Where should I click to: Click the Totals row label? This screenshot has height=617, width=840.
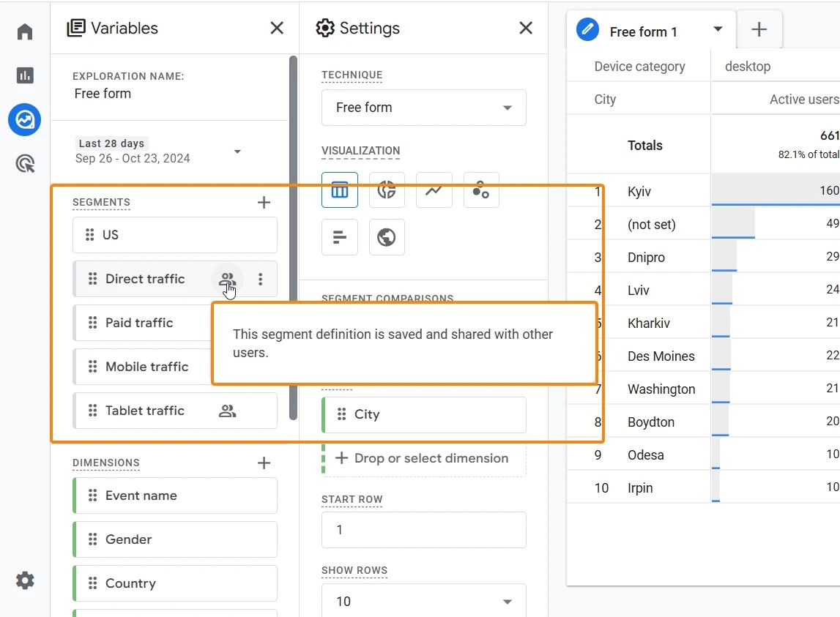pyautogui.click(x=645, y=146)
